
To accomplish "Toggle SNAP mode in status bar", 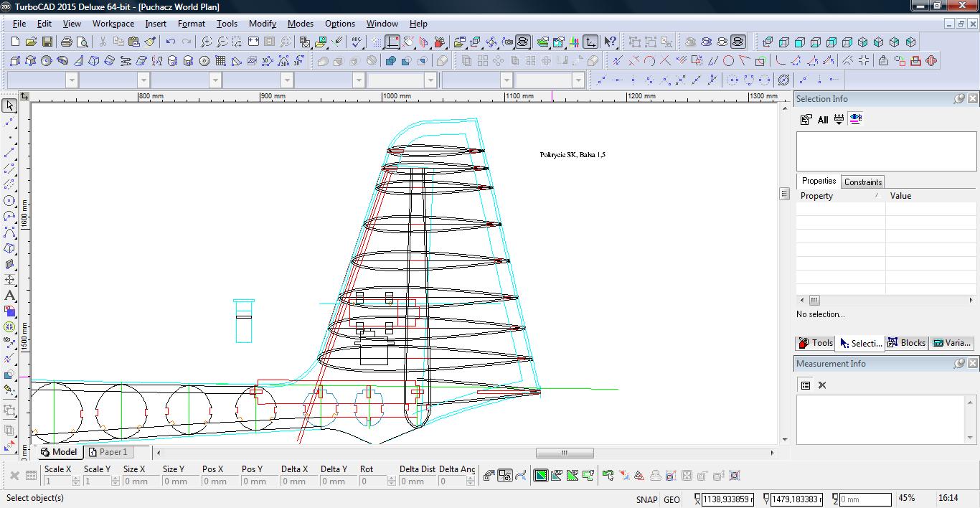I will 646,499.
